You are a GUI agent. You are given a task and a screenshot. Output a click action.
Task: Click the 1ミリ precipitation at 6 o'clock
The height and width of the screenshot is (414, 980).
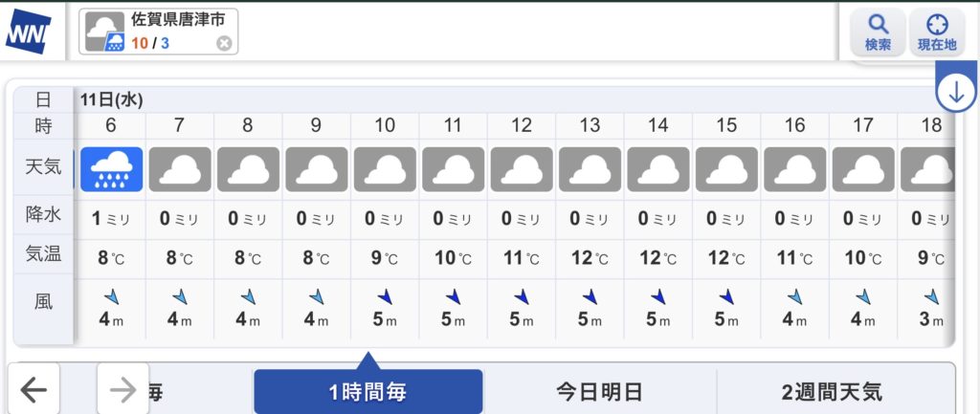[x=112, y=218]
